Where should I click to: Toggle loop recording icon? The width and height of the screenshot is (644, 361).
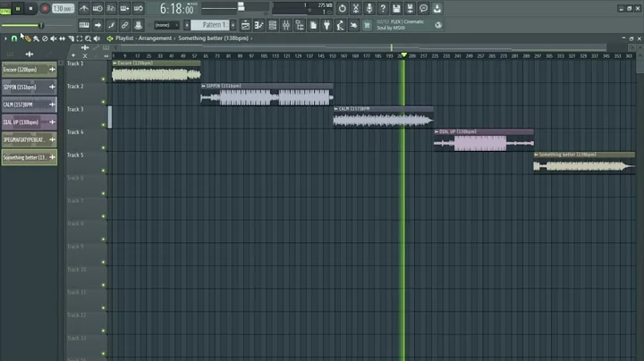pyautogui.click(x=139, y=8)
